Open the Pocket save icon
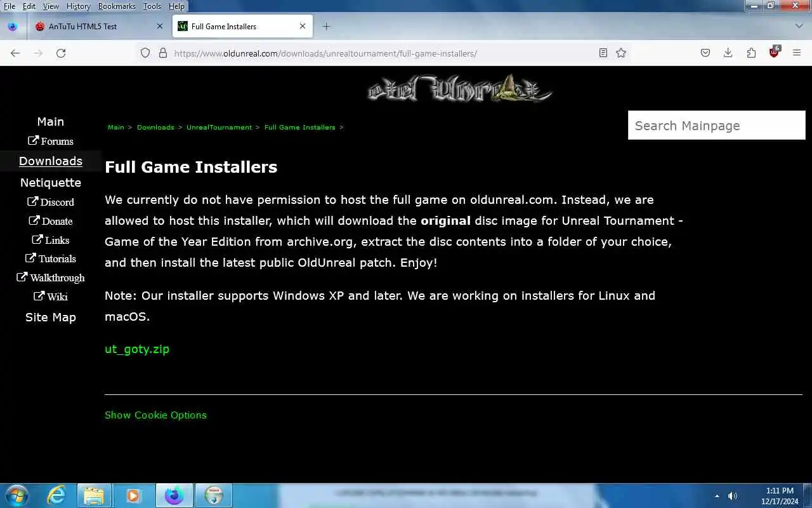 pyautogui.click(x=705, y=53)
